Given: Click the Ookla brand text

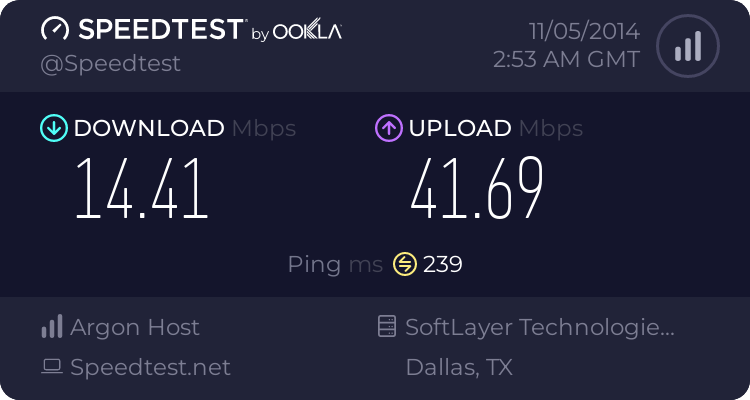Looking at the screenshot, I should click(x=308, y=32).
